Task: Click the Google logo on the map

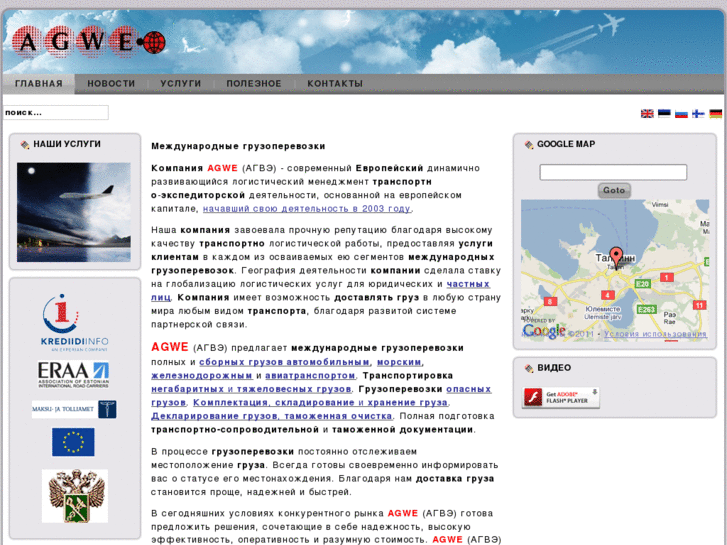Action: point(544,331)
